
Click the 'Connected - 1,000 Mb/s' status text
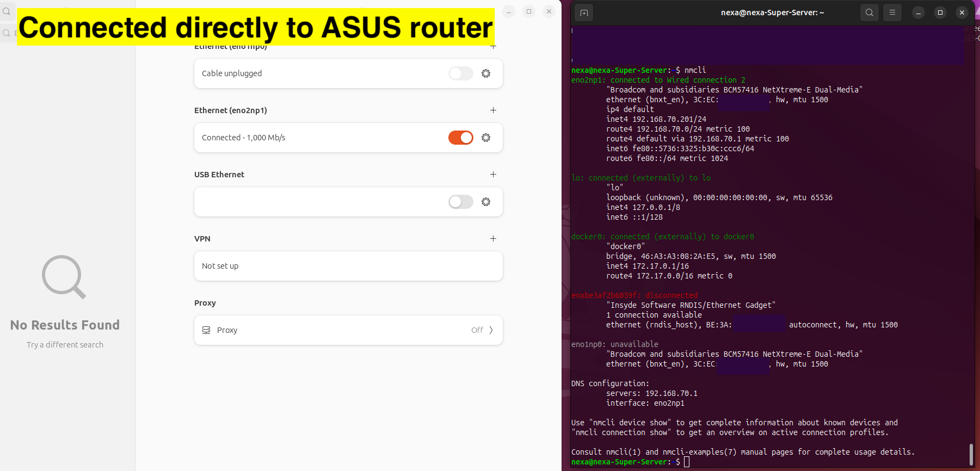(x=244, y=138)
